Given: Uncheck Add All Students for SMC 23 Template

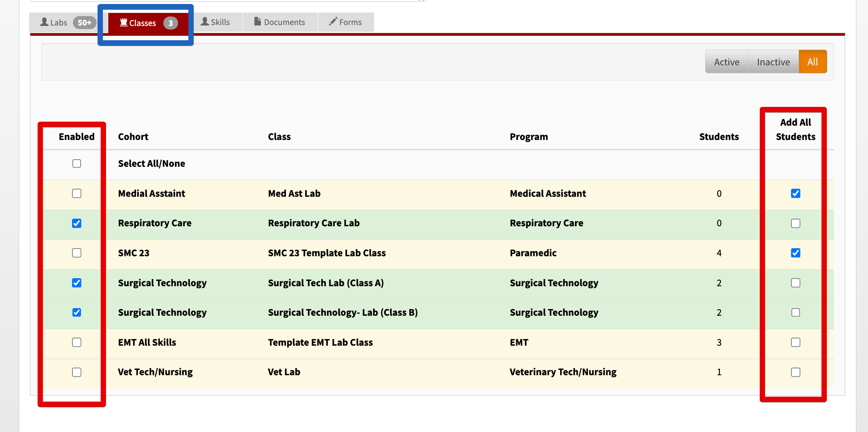Looking at the screenshot, I should [796, 253].
